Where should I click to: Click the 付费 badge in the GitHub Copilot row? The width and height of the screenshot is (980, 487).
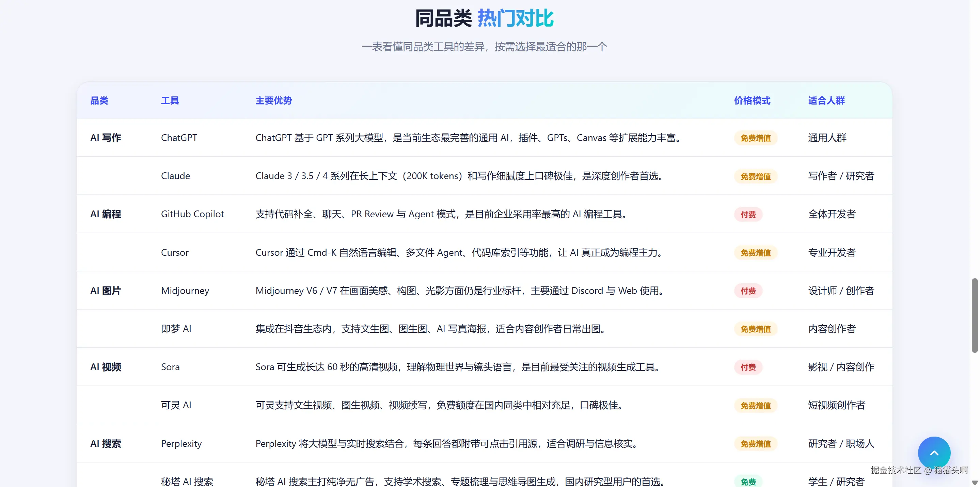tap(748, 215)
